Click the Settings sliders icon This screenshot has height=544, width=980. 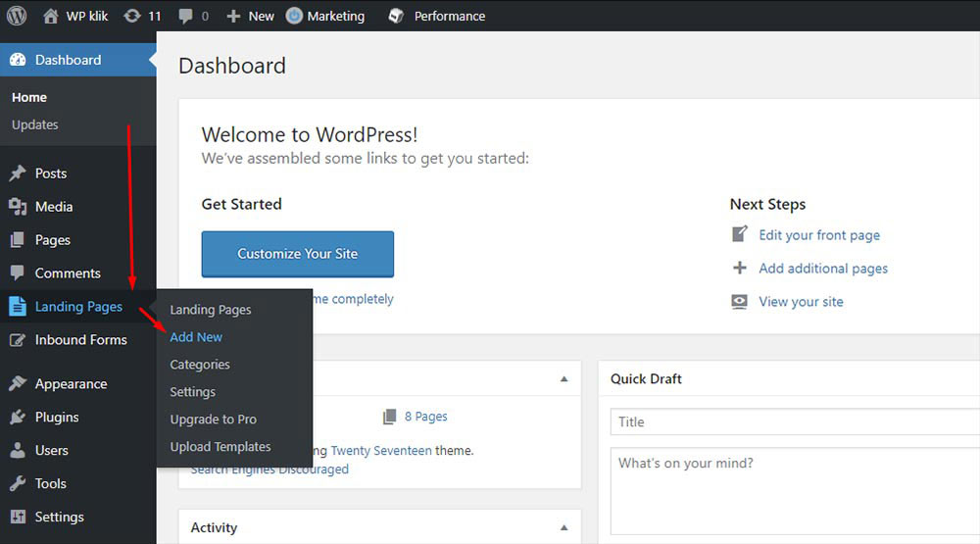(x=18, y=517)
